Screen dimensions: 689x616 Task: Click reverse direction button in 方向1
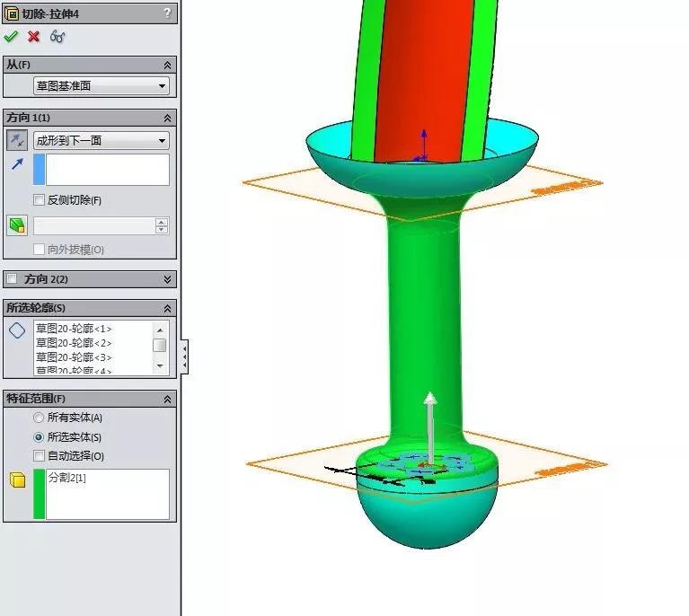17,140
